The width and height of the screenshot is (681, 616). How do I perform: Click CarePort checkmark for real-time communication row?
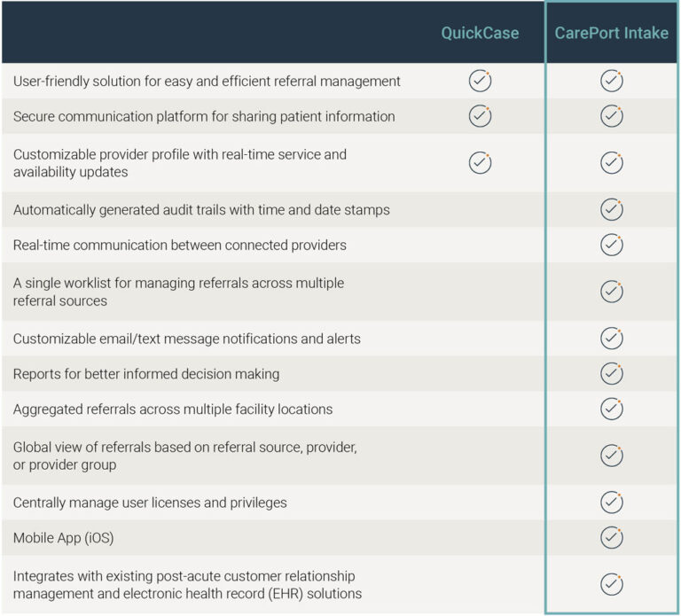tap(612, 245)
